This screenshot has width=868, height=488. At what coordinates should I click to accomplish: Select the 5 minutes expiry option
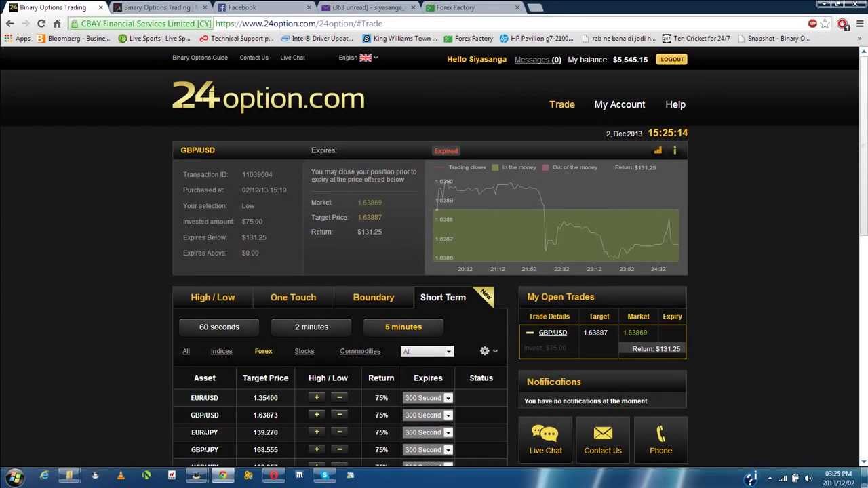pyautogui.click(x=403, y=327)
